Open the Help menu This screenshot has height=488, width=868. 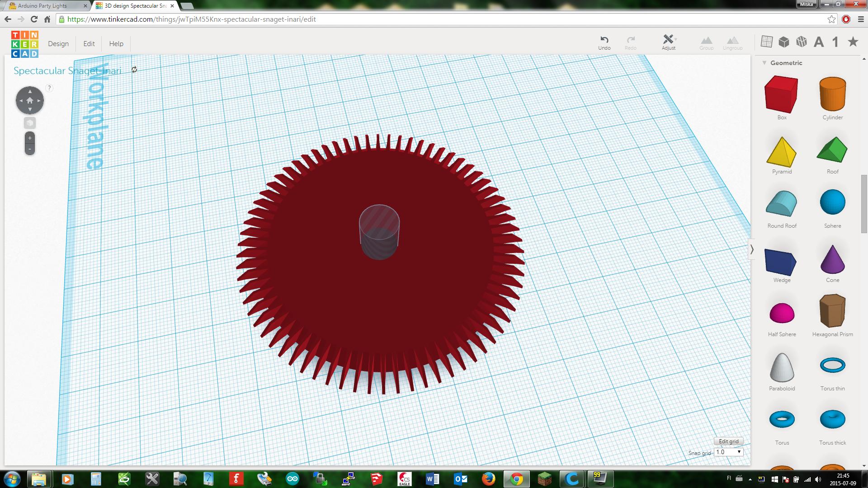pos(116,44)
